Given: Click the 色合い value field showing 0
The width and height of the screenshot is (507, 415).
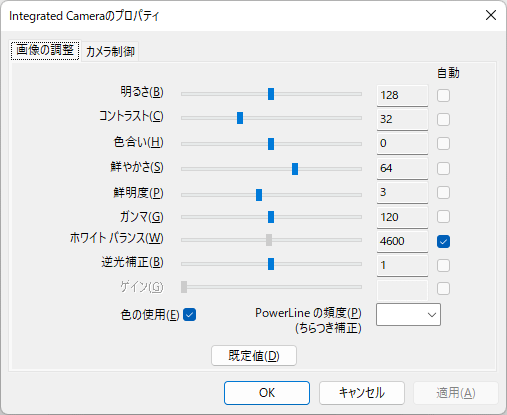Looking at the screenshot, I should pyautogui.click(x=402, y=144).
